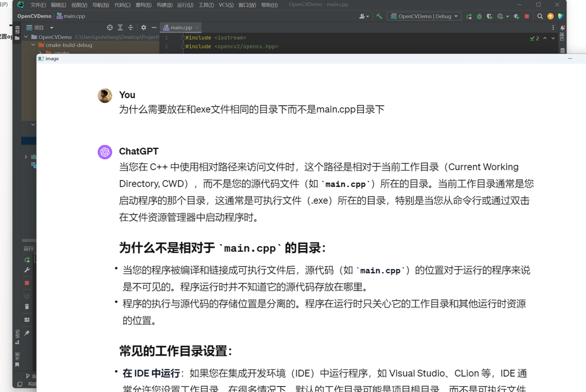Click the green bug Debug icon

click(x=479, y=17)
